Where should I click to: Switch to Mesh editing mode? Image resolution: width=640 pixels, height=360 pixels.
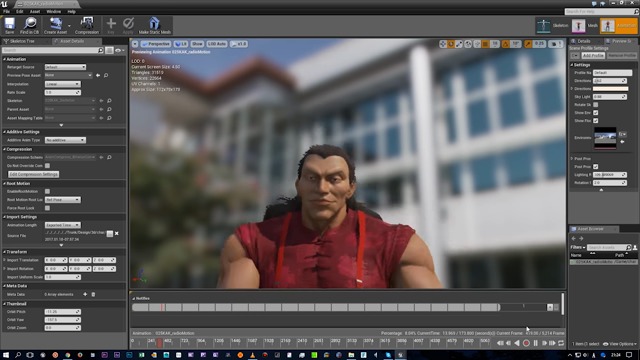click(584, 26)
